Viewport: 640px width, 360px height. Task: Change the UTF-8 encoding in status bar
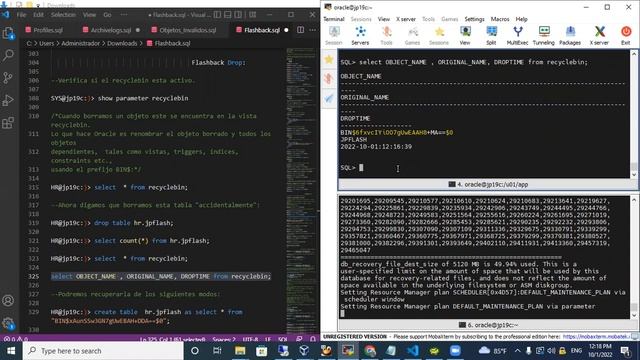(250, 339)
